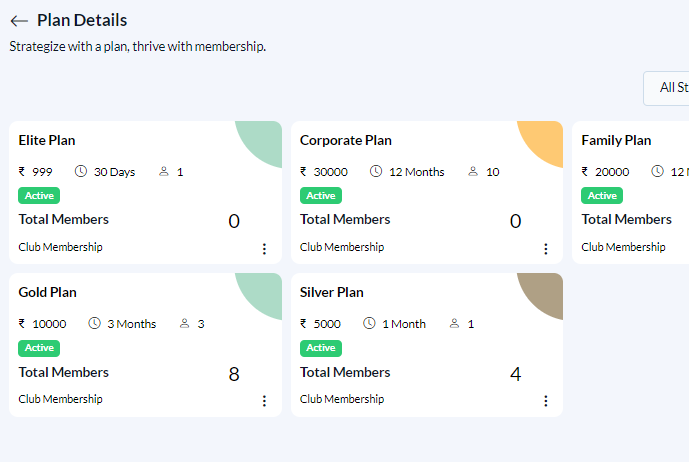The width and height of the screenshot is (689, 462).
Task: Click the rupee symbol on Corporate Plan
Action: click(x=303, y=171)
